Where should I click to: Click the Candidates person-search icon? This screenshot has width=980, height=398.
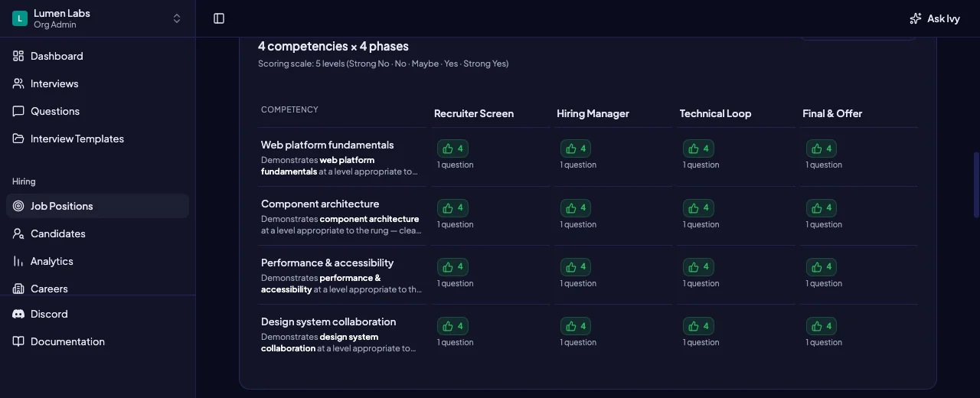pyautogui.click(x=18, y=233)
